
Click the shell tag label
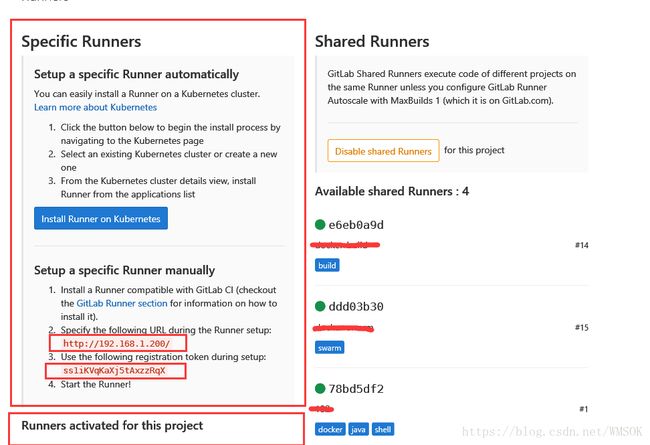click(383, 429)
